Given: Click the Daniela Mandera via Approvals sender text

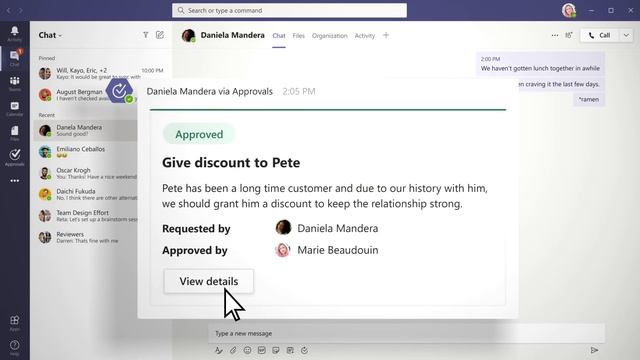Looking at the screenshot, I should (x=209, y=91).
